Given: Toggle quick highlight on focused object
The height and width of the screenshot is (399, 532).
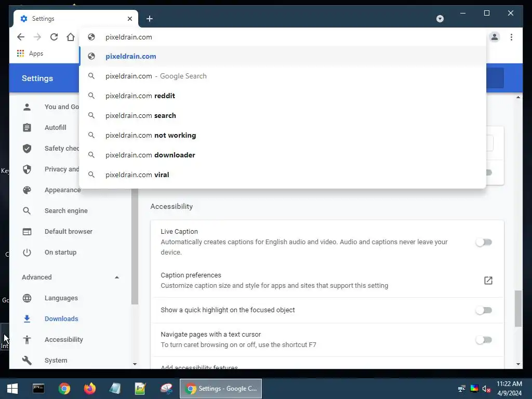Looking at the screenshot, I should tap(484, 310).
